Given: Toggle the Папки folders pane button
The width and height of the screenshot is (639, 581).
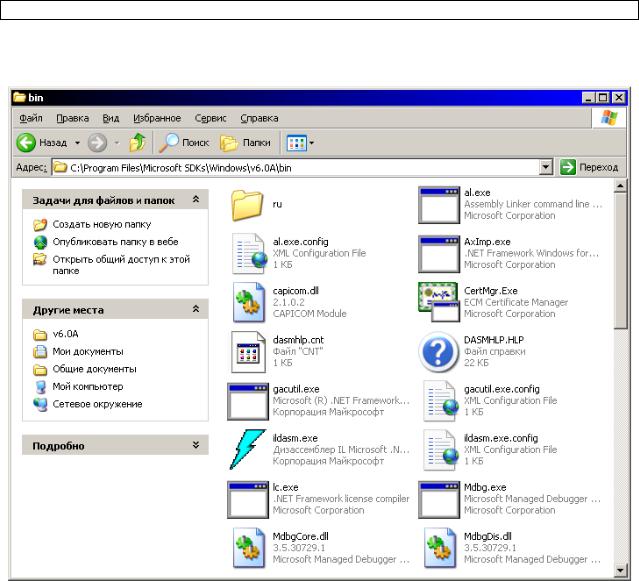Looking at the screenshot, I should coord(246,143).
